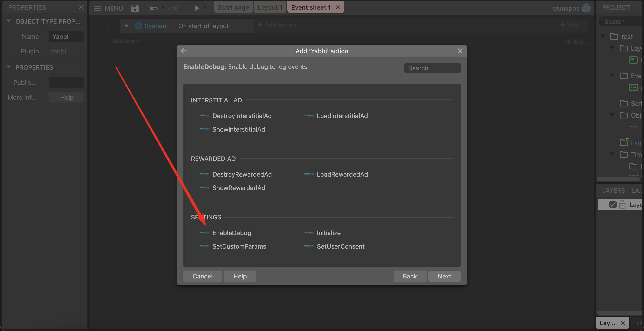Viewport: 644px width, 331px height.
Task: Collapse the PROPERTIES section triangle
Action: coord(9,67)
